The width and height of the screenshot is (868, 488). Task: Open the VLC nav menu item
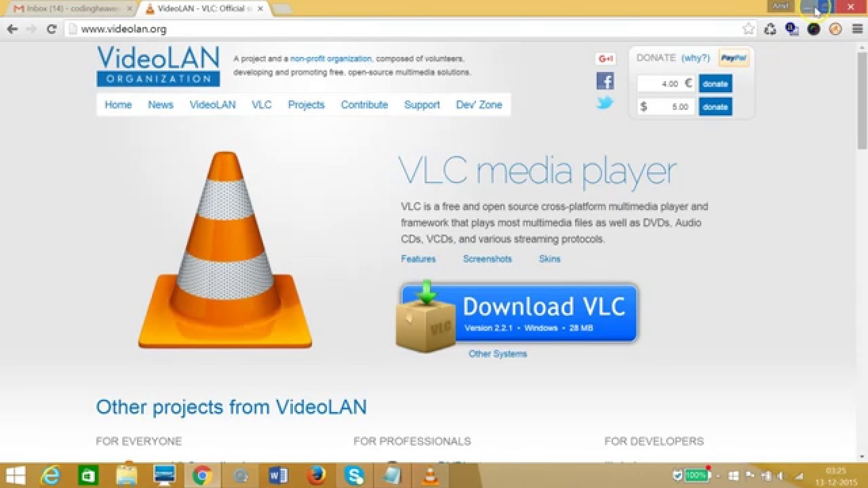(x=262, y=104)
